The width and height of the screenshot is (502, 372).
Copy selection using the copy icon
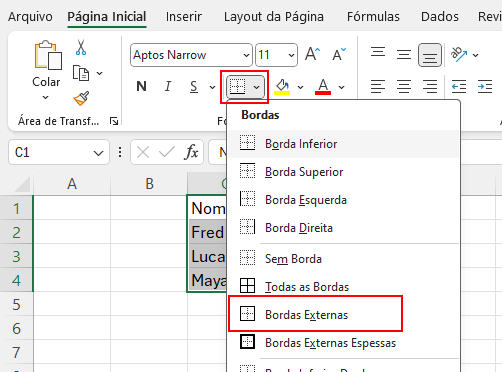click(x=81, y=73)
